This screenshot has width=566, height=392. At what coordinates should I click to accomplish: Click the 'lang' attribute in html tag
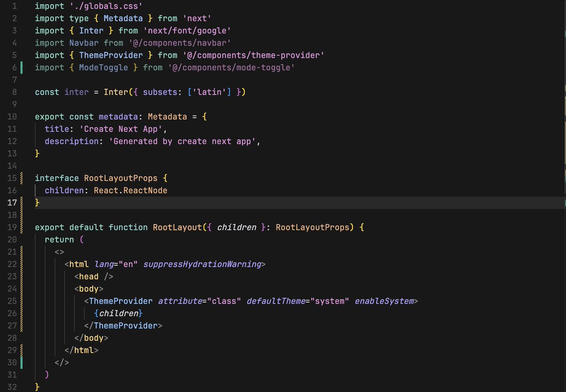(103, 264)
